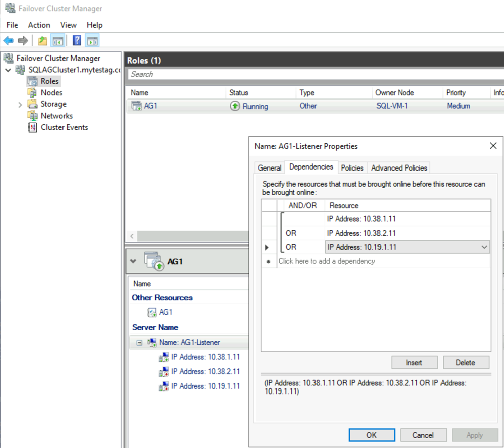Click the Up One Level folder icon

click(x=43, y=41)
